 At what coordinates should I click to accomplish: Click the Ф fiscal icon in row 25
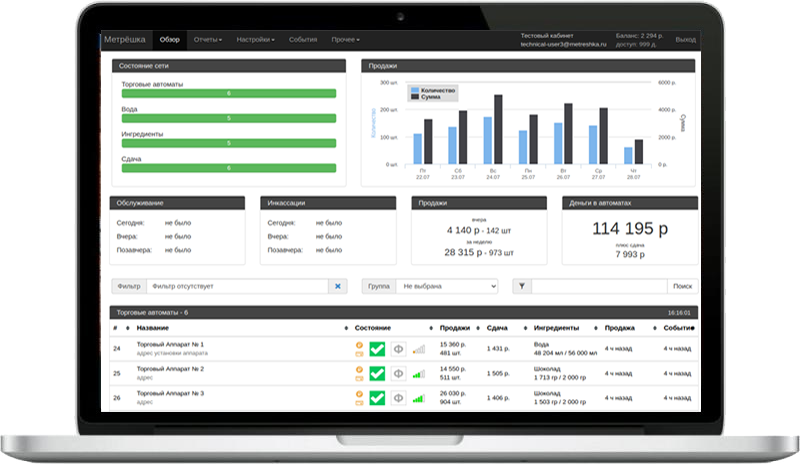(398, 374)
